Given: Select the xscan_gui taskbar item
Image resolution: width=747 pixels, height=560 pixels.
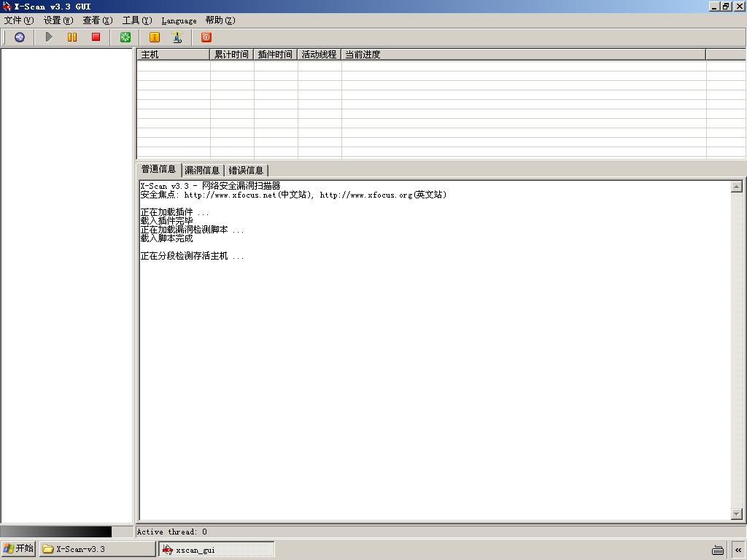Looking at the screenshot, I should click(217, 550).
